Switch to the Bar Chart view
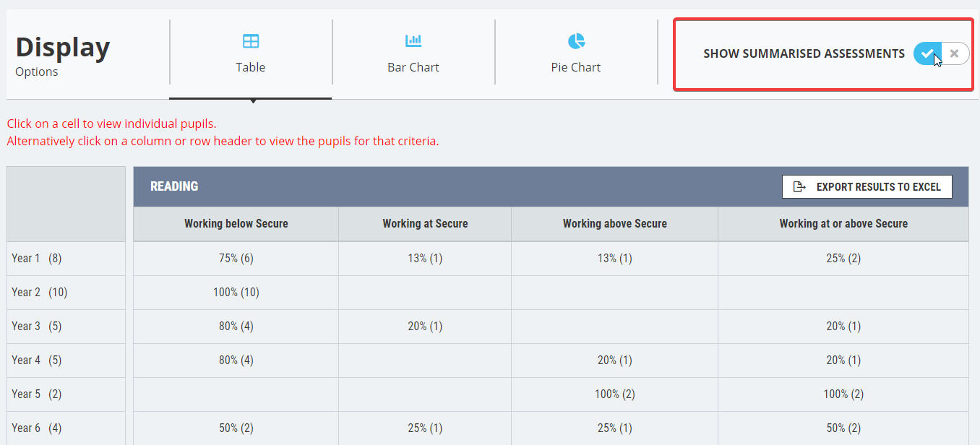The image size is (980, 445). coord(413,52)
